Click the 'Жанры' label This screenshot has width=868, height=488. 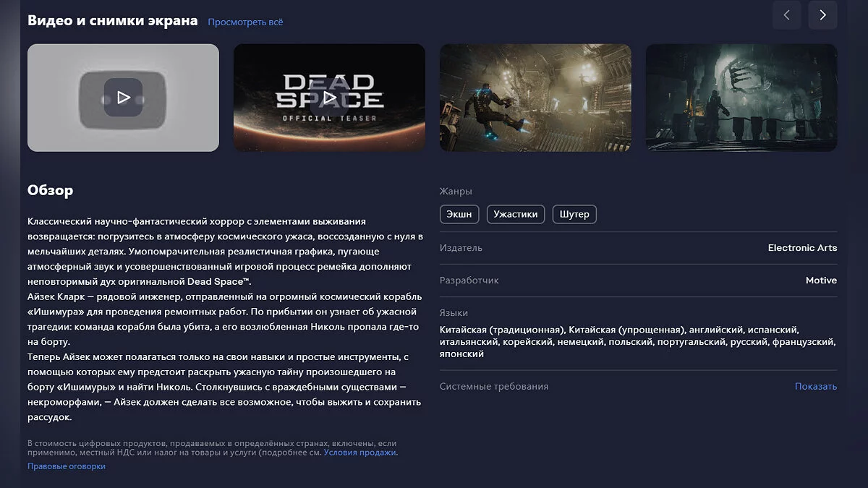[456, 192]
